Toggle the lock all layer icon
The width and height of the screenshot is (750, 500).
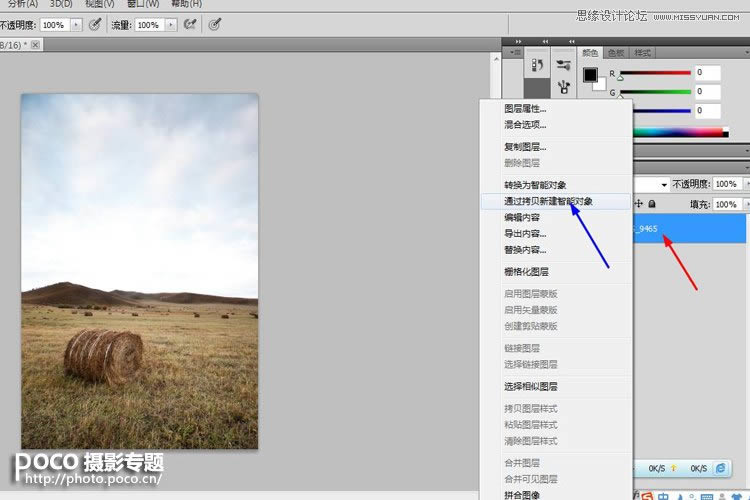[652, 204]
